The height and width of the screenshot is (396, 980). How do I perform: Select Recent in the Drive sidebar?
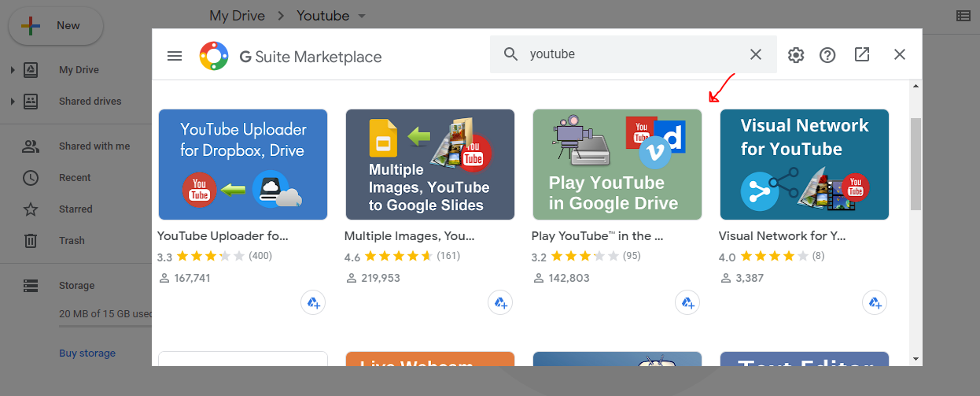[x=75, y=178]
